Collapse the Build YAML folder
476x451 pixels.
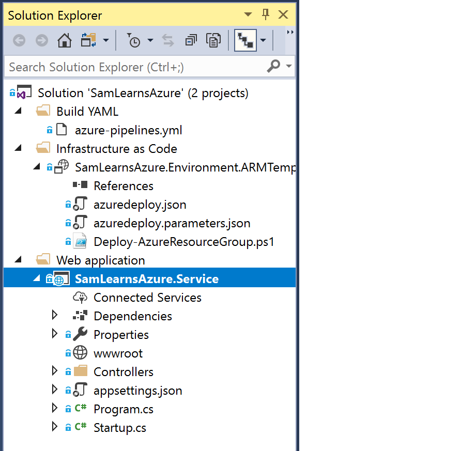point(18,111)
